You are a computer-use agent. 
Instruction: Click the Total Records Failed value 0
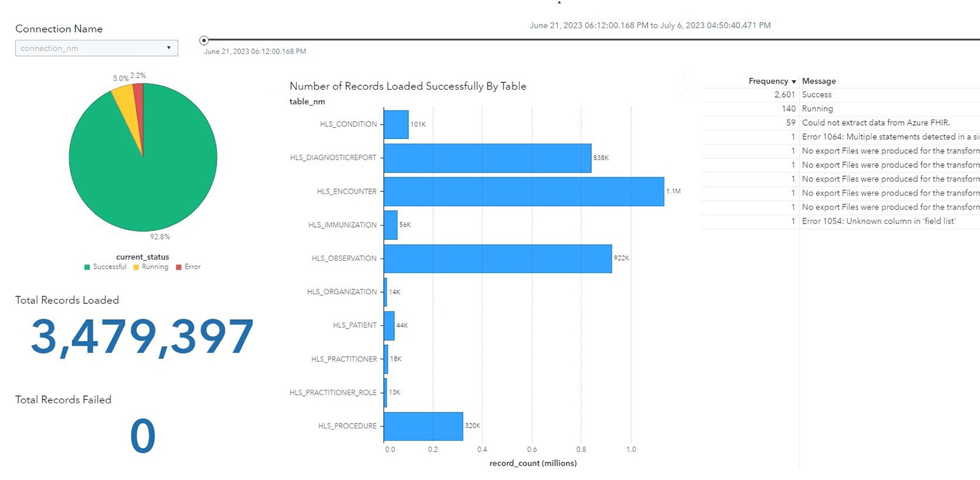coord(142,436)
